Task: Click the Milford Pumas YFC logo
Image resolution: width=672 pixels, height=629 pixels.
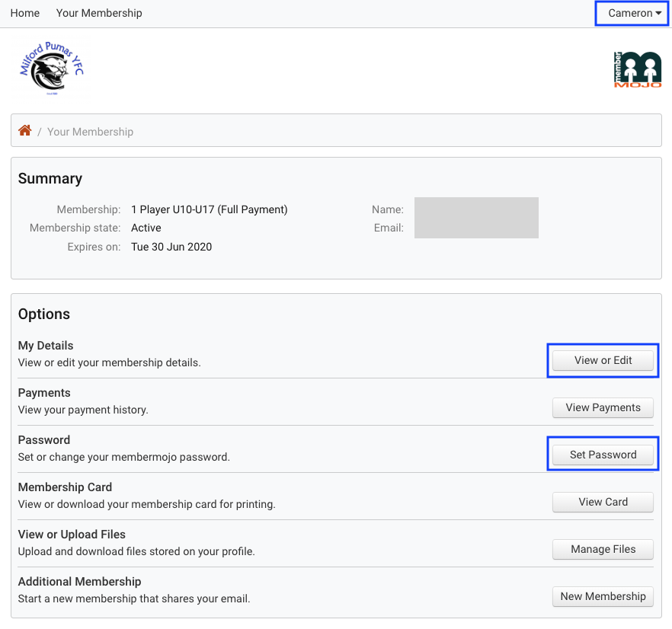Action: (x=52, y=69)
